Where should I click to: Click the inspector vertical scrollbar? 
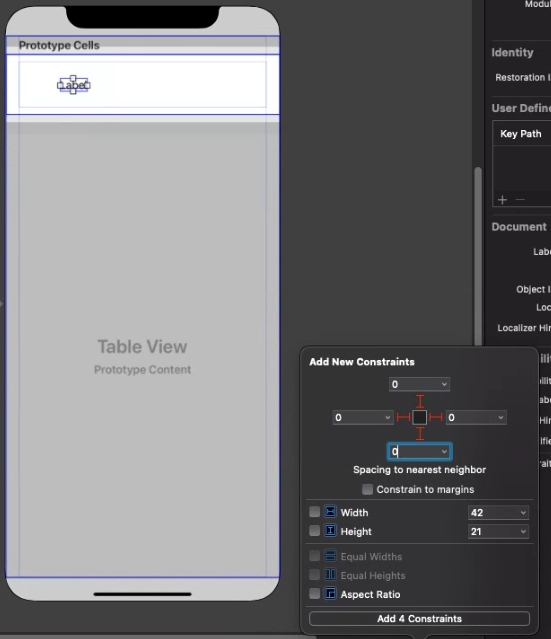(x=478, y=256)
